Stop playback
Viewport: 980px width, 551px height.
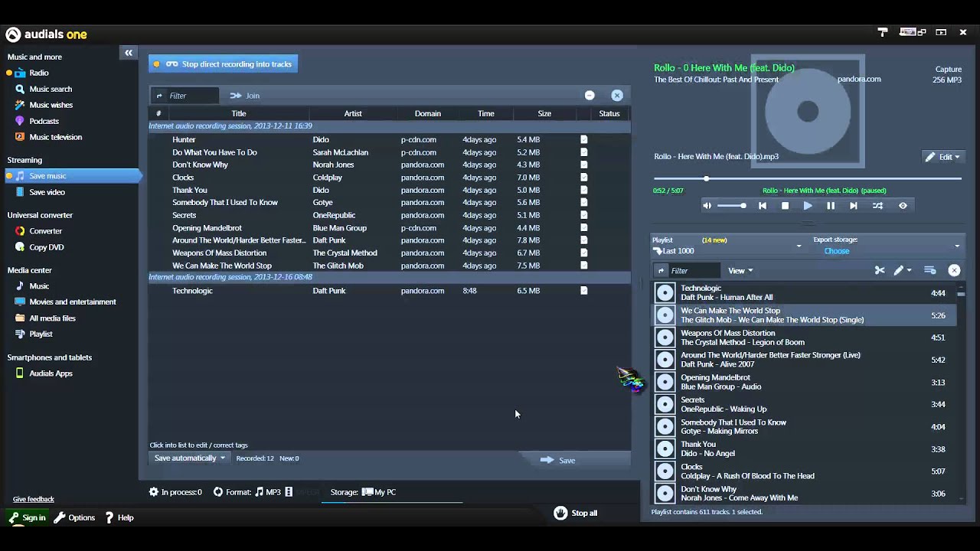click(x=785, y=206)
